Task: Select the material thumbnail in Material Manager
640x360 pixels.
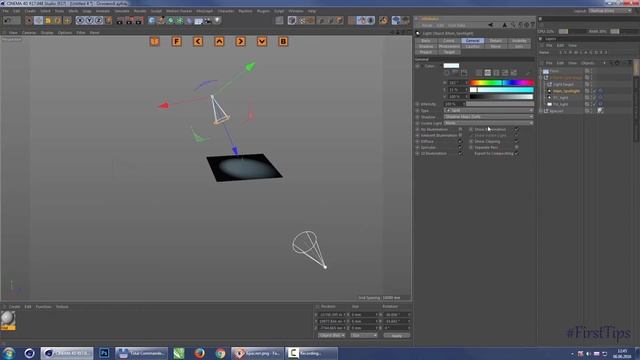Action: (8, 319)
